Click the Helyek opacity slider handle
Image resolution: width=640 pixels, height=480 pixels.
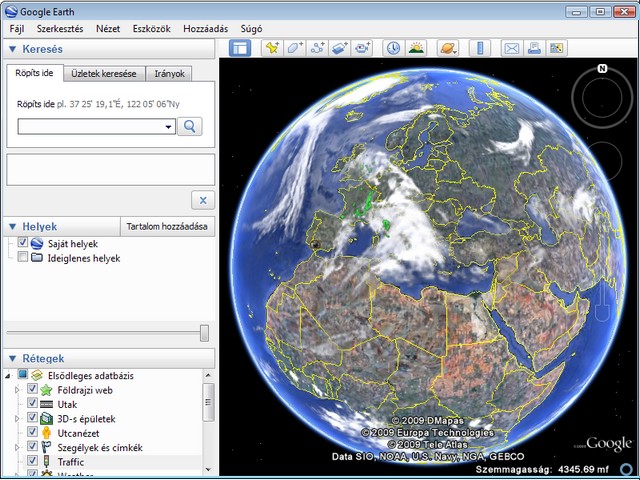click(204, 333)
